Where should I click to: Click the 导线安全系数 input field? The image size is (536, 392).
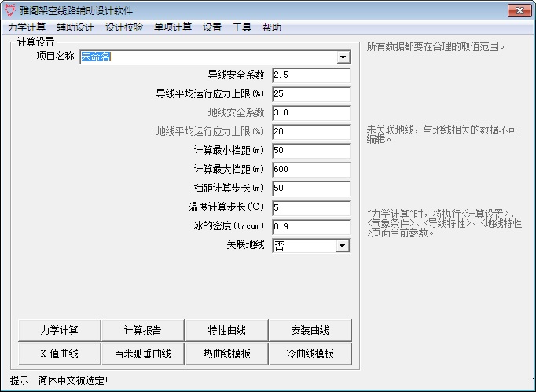tap(310, 75)
